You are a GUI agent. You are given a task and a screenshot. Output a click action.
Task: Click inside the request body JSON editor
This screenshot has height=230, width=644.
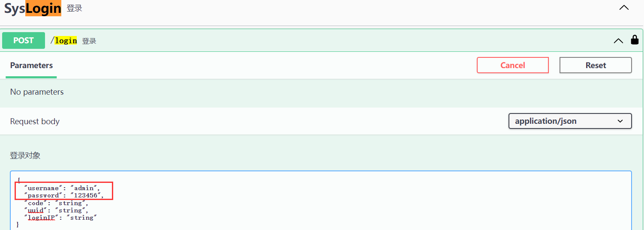click(x=321, y=200)
